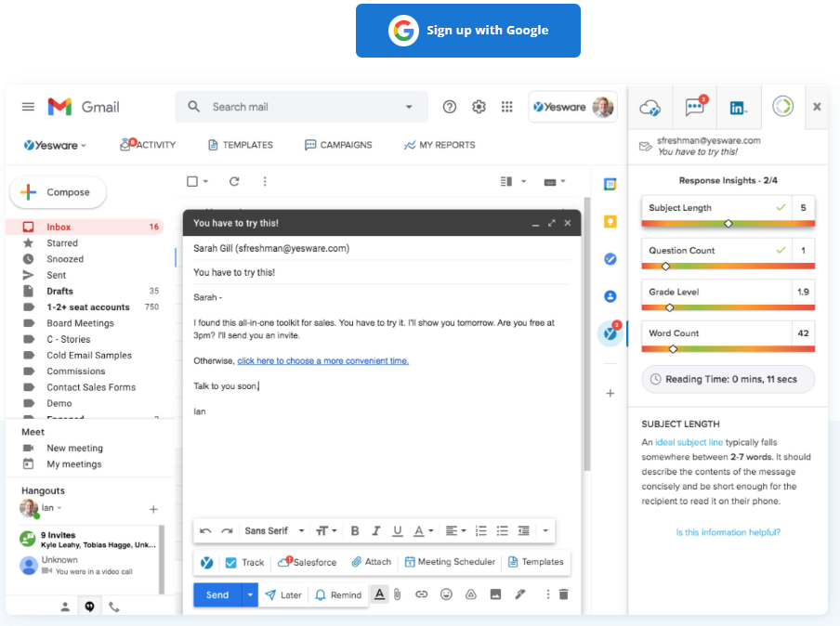The image size is (840, 626).
Task: Start a New meeting
Action: 74,449
